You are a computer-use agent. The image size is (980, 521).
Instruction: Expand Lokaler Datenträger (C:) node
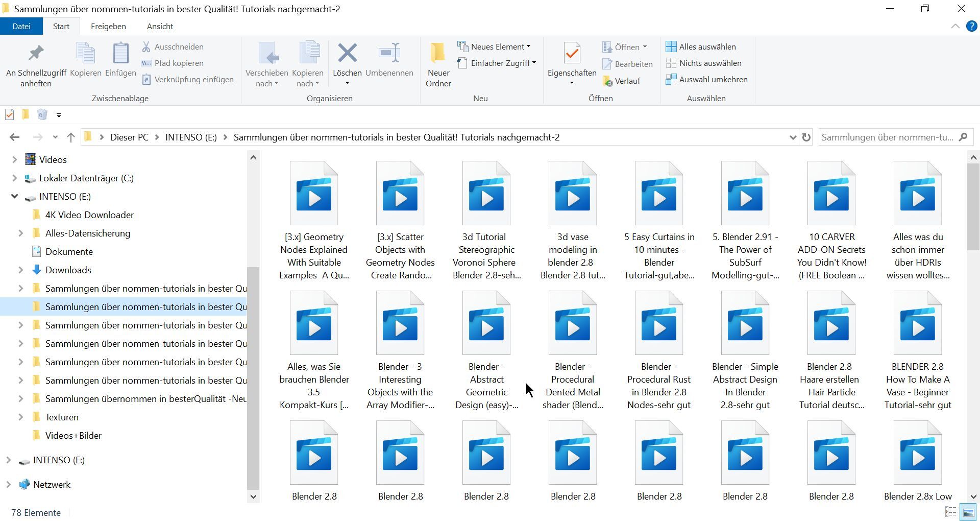14,178
